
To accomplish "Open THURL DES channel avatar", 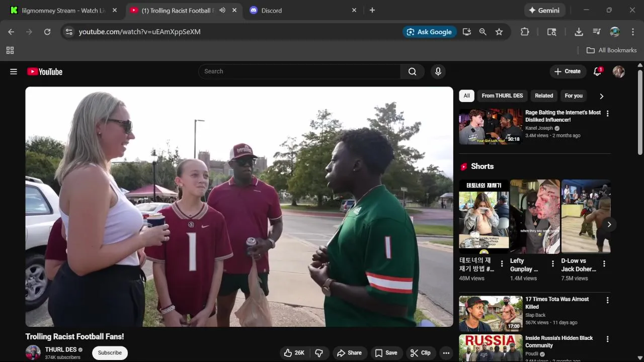I will (33, 352).
